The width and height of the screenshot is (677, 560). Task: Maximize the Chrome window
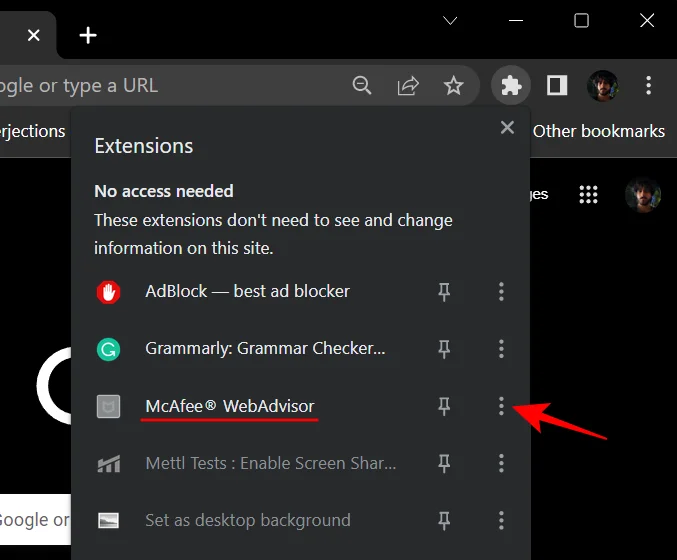coord(581,20)
